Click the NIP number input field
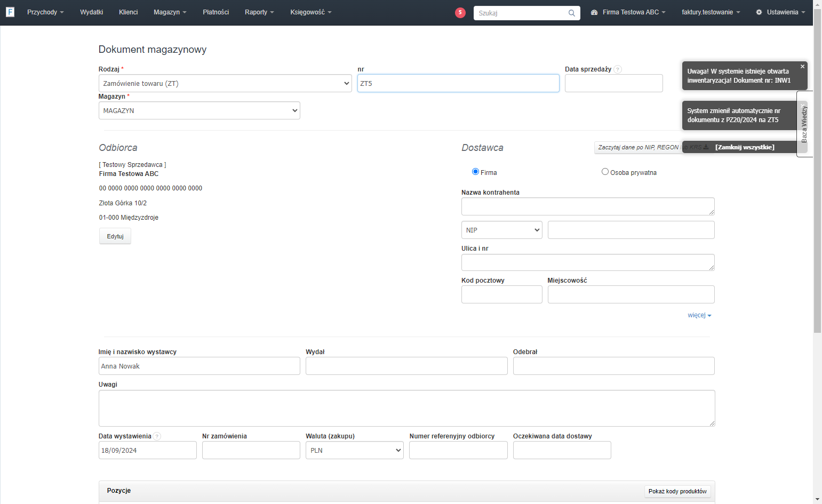This screenshot has width=822, height=504. coord(631,230)
